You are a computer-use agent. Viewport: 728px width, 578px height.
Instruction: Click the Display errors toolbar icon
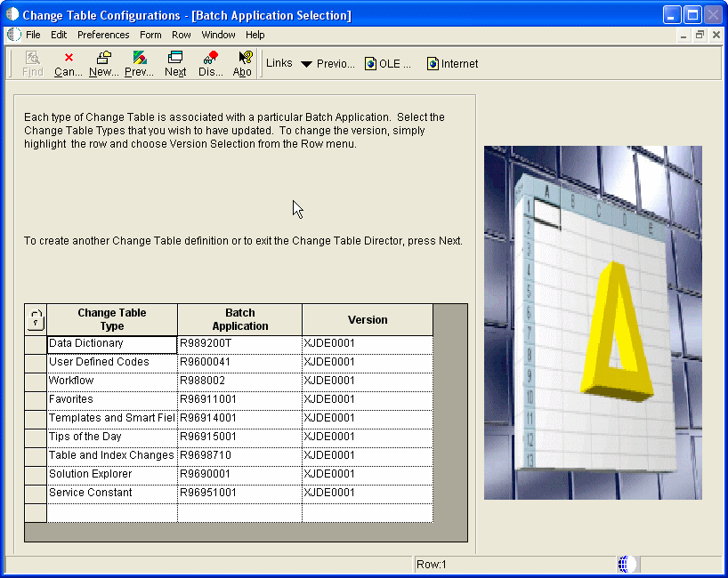click(211, 63)
